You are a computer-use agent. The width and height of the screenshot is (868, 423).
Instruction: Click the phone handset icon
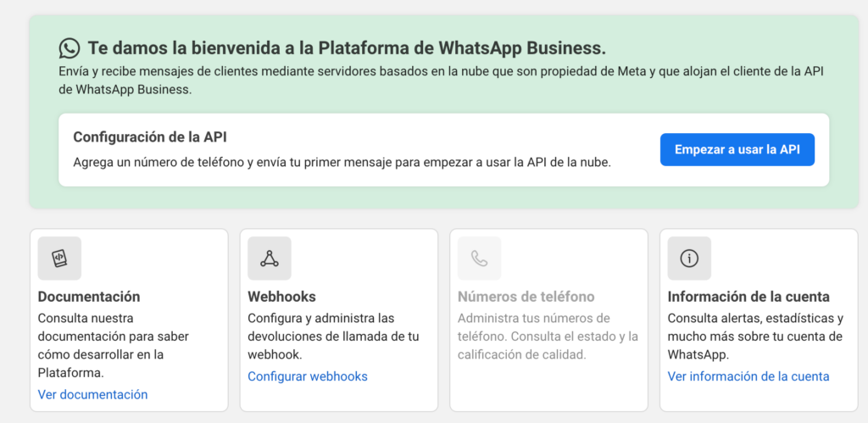[x=479, y=259]
